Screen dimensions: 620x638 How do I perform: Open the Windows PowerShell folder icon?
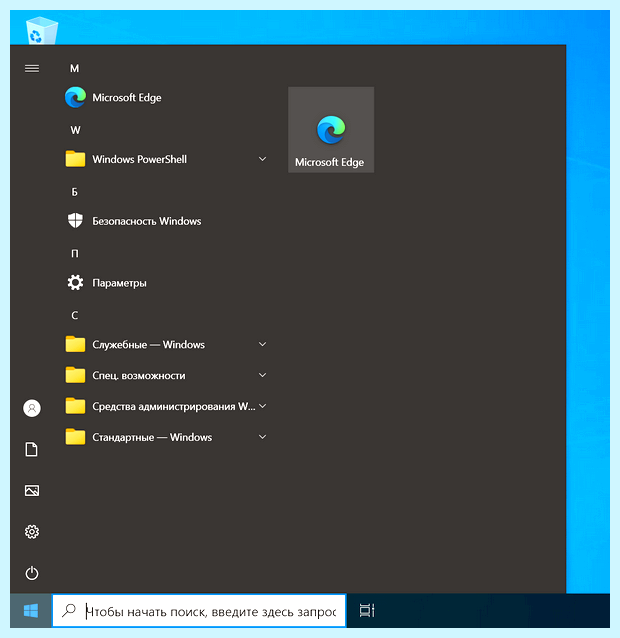point(75,159)
